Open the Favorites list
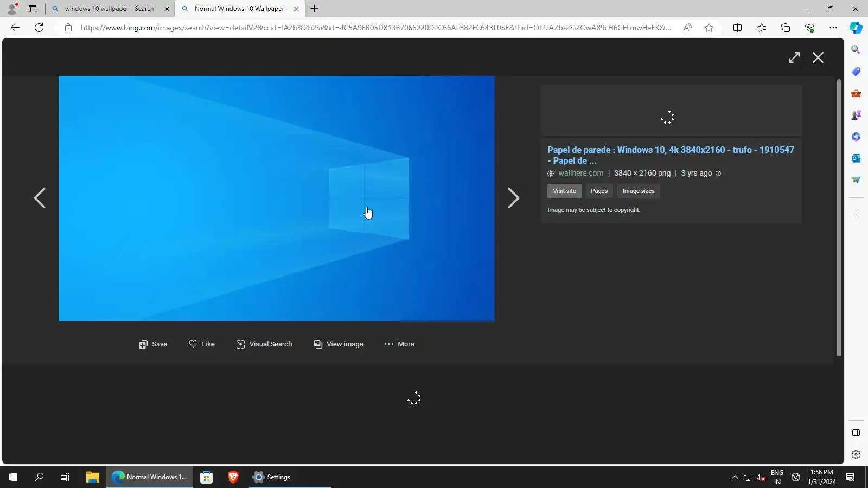 tap(762, 28)
